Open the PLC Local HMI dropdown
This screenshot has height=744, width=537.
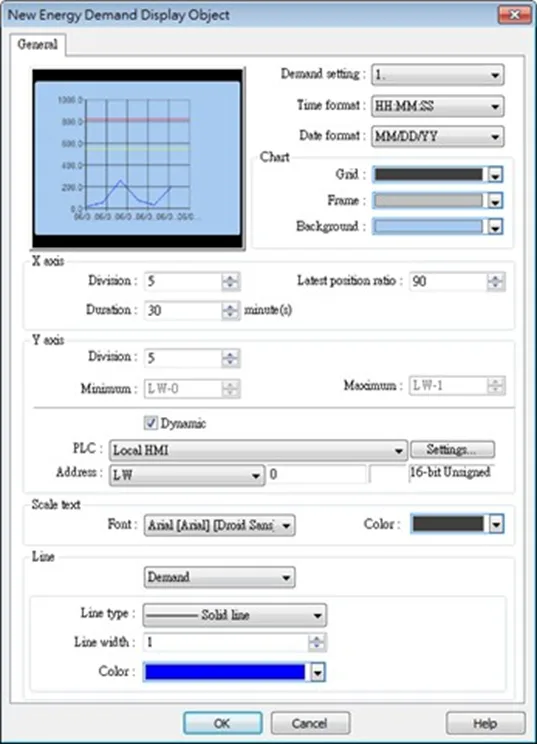tap(259, 450)
